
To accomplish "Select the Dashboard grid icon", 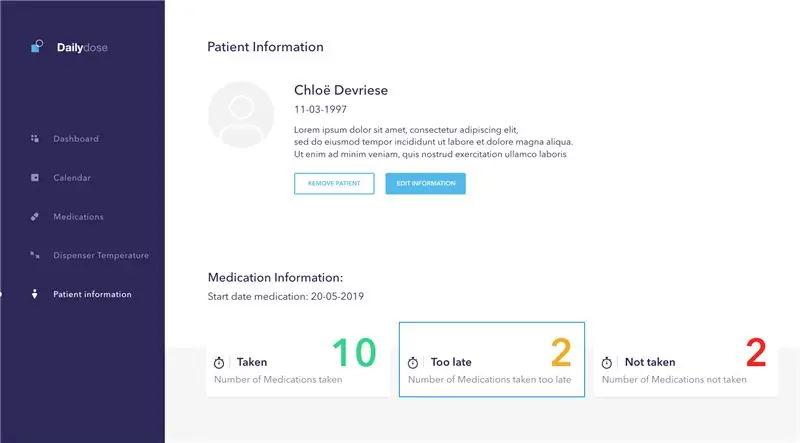I will (35, 138).
